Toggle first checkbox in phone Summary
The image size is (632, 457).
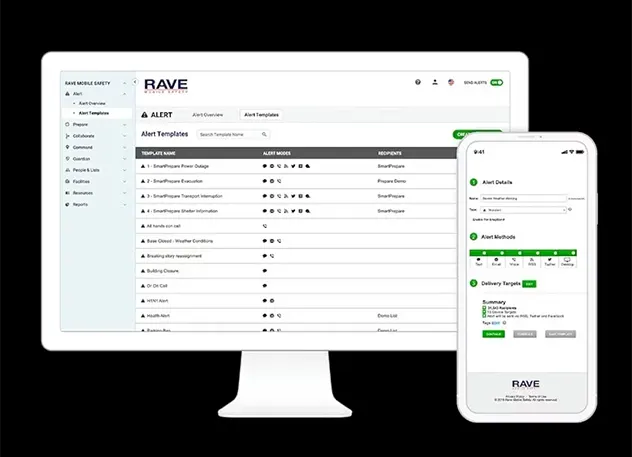coord(484,310)
